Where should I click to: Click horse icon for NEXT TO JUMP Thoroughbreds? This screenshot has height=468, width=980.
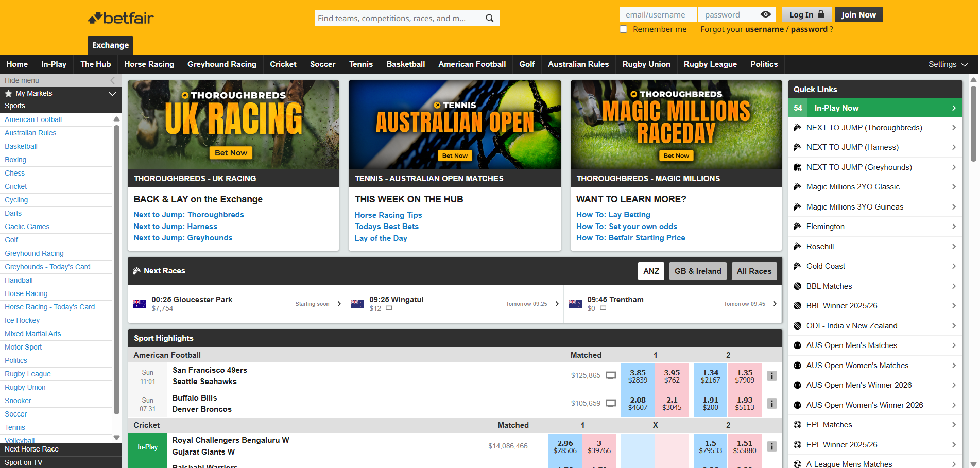797,128
